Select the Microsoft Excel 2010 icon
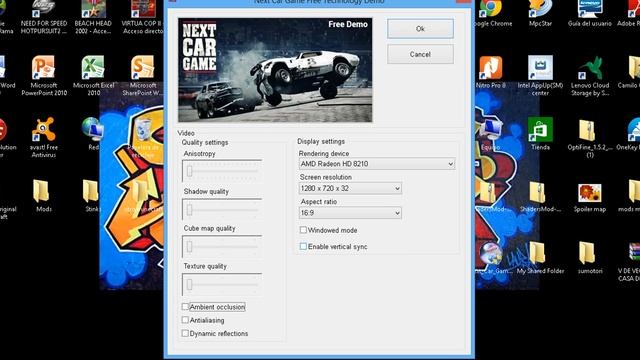The height and width of the screenshot is (360, 640). tap(93, 76)
